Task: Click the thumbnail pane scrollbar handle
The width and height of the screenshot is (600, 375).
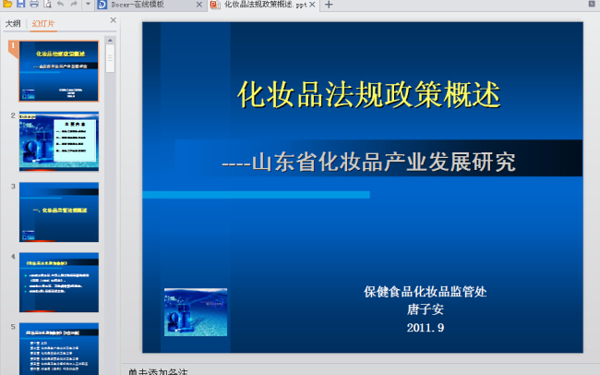Action: pos(110,58)
